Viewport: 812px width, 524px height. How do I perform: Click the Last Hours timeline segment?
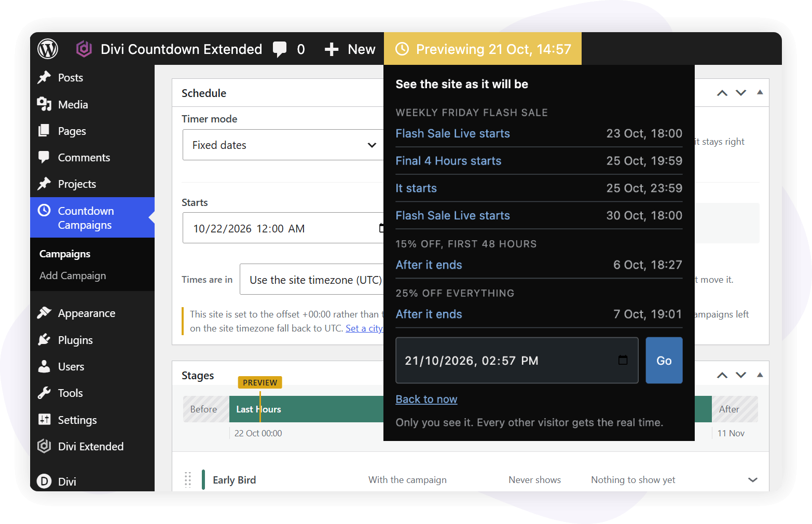point(306,409)
